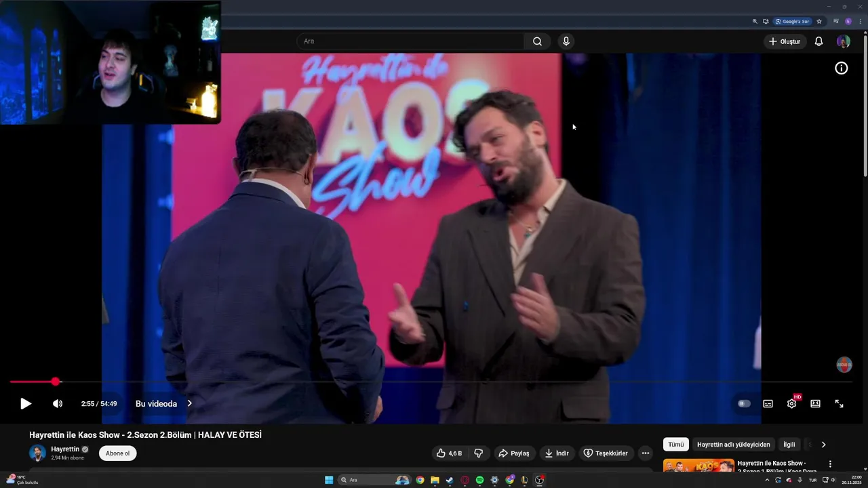Open options menu for recommended video
The image size is (868, 488).
pos(830,464)
